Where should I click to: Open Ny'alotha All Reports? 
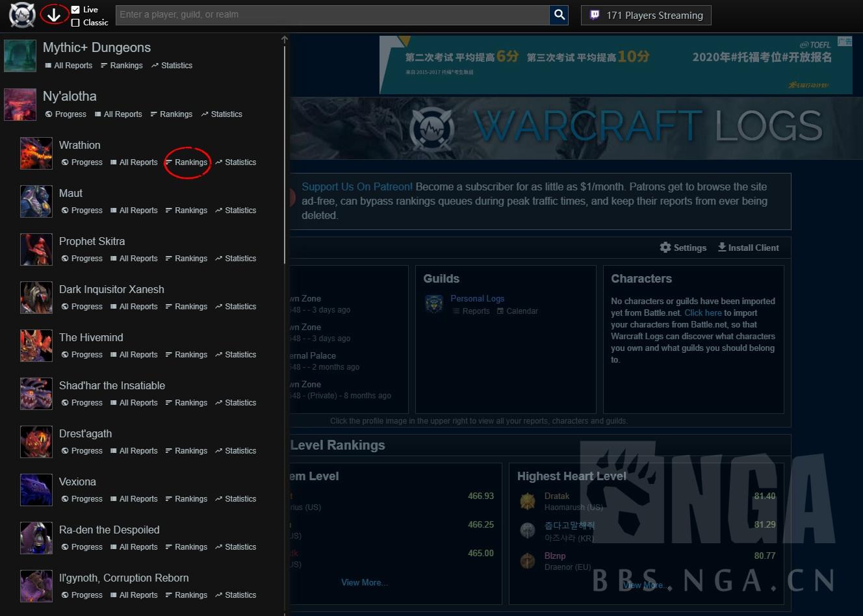pos(118,114)
